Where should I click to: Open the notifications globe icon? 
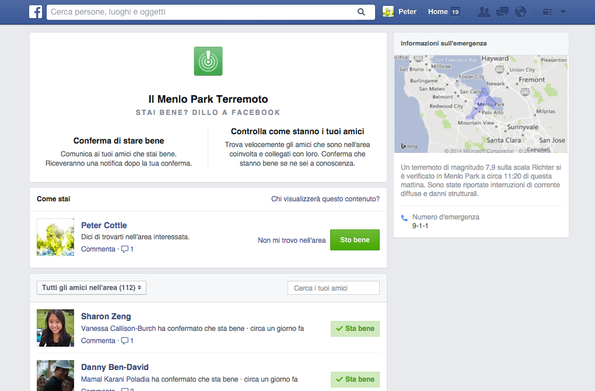521,12
